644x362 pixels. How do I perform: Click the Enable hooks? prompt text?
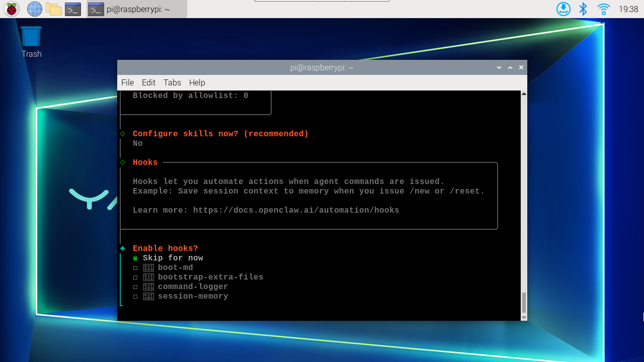coord(166,248)
